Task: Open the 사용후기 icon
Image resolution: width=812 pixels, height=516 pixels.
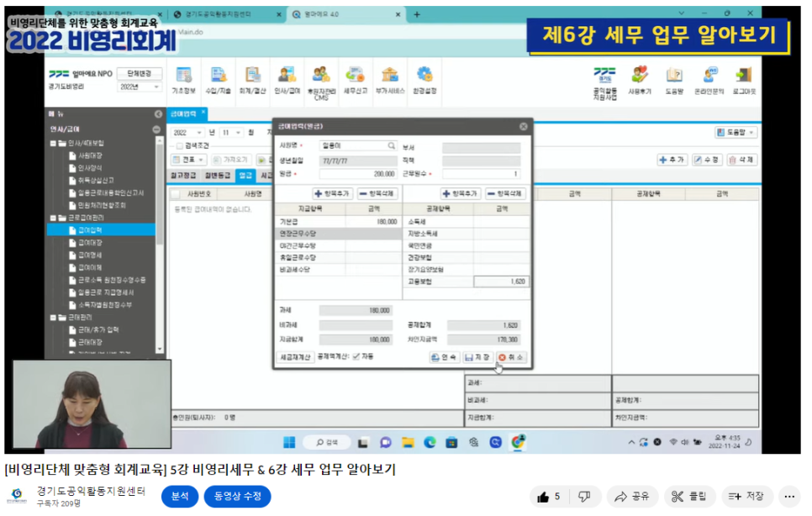Action: tap(640, 80)
